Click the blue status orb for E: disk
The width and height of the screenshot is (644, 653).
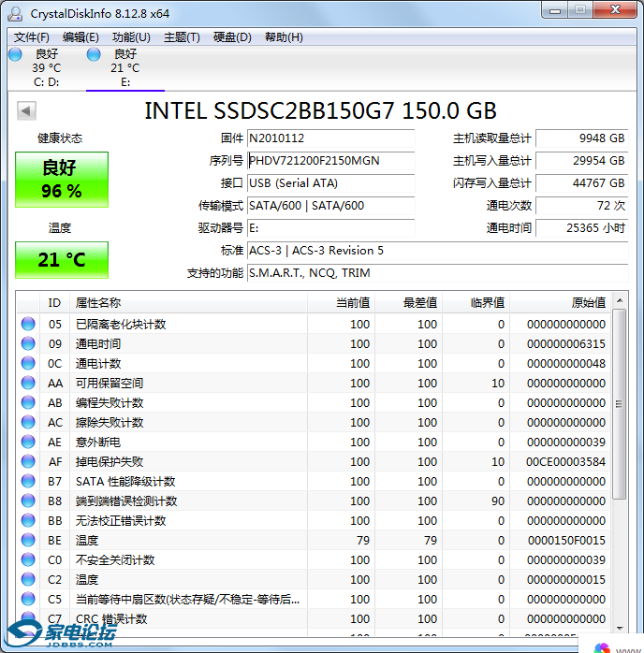point(94,54)
